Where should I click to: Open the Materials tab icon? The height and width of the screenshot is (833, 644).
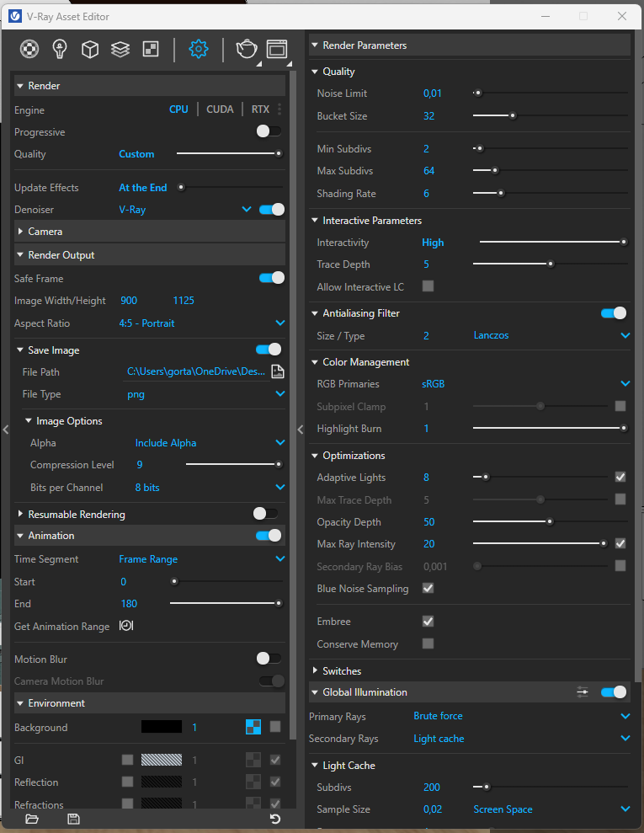(x=29, y=49)
